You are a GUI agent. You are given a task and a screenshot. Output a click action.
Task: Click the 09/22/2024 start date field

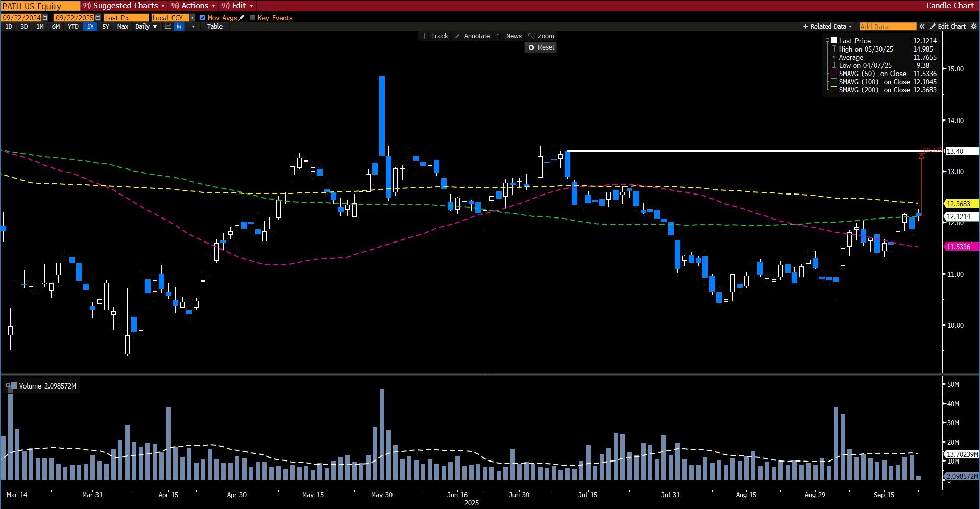click(x=21, y=18)
